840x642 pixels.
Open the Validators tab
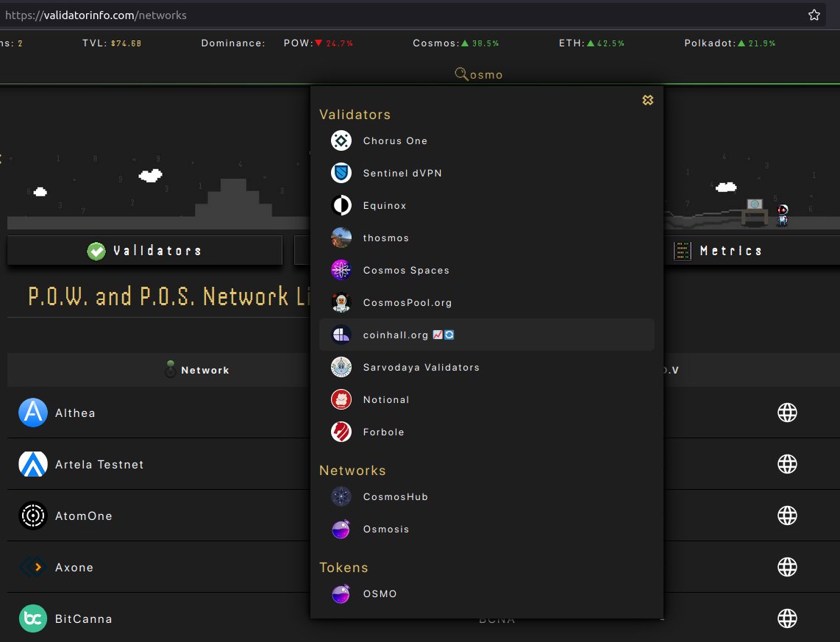tap(145, 251)
